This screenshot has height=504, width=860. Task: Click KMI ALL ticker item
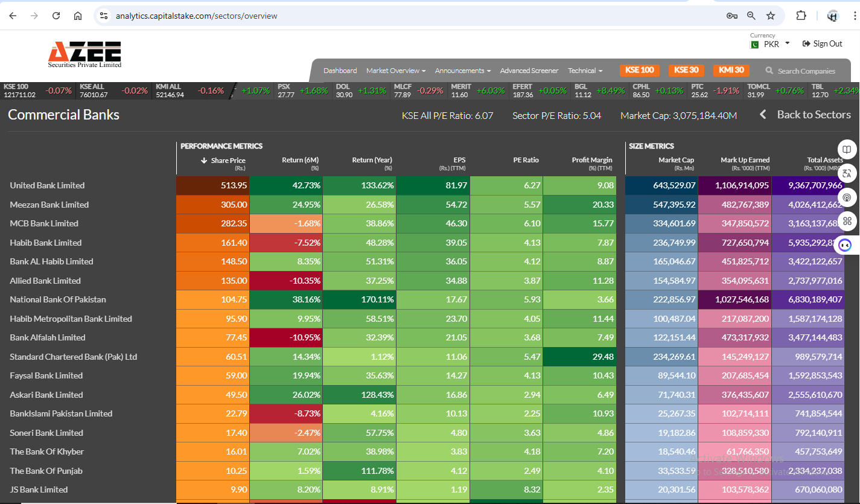[x=190, y=91]
